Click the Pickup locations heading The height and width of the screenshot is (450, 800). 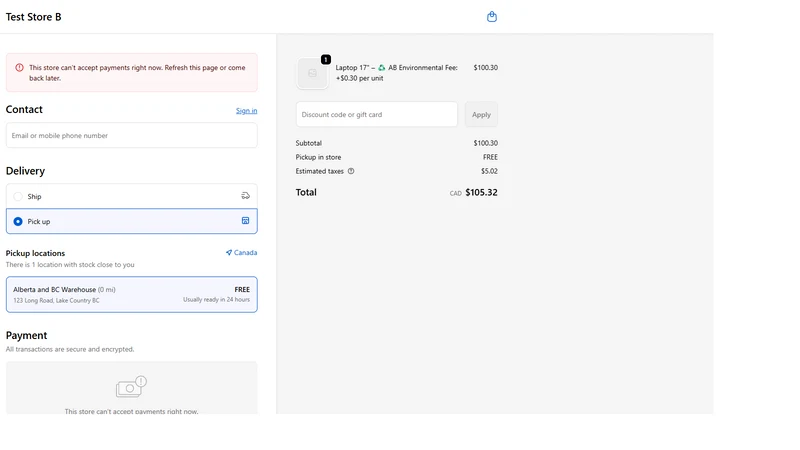coord(35,253)
